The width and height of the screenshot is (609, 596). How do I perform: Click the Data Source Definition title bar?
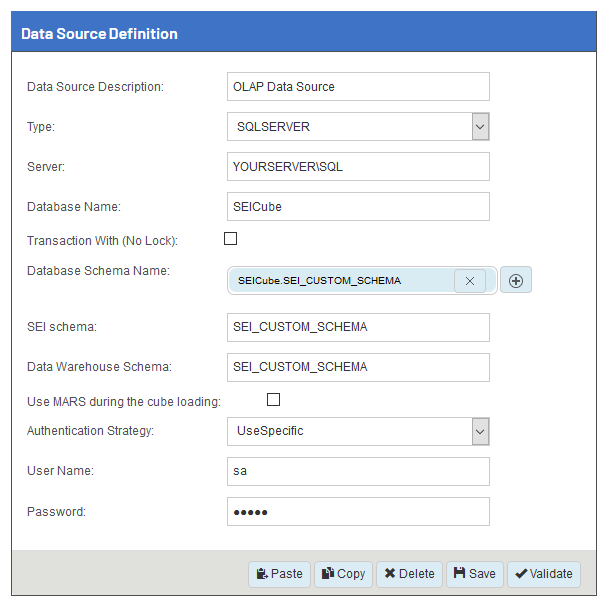coord(304,34)
